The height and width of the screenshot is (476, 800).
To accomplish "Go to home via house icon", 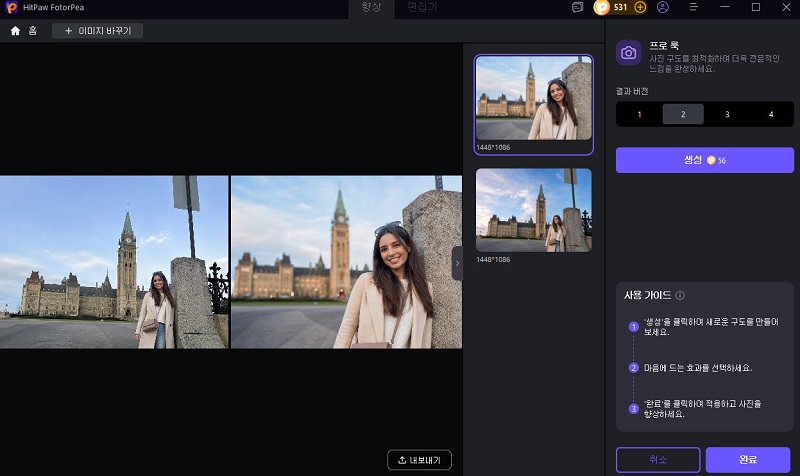I will [x=15, y=31].
